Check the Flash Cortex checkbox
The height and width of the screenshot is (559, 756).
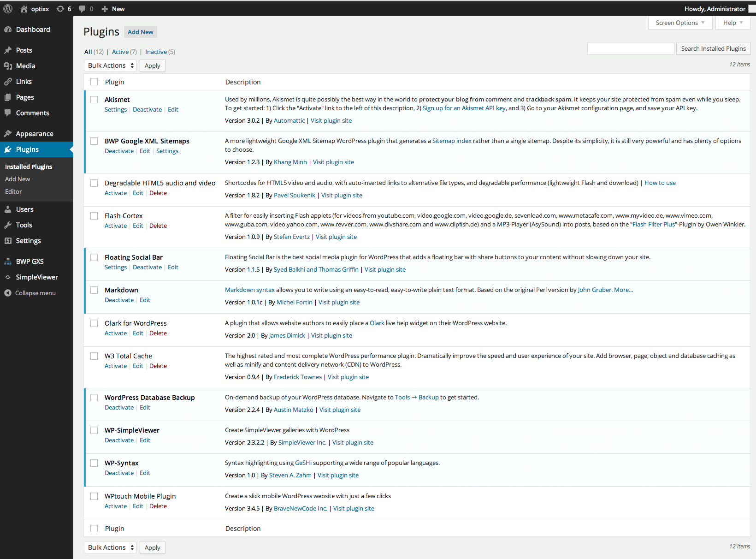94,216
